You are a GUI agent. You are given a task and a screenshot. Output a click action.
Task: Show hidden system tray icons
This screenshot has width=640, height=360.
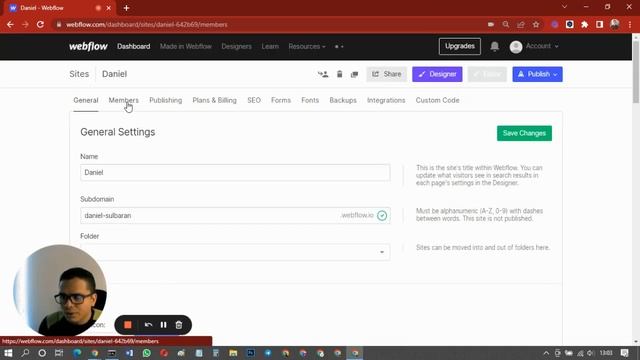pyautogui.click(x=546, y=353)
